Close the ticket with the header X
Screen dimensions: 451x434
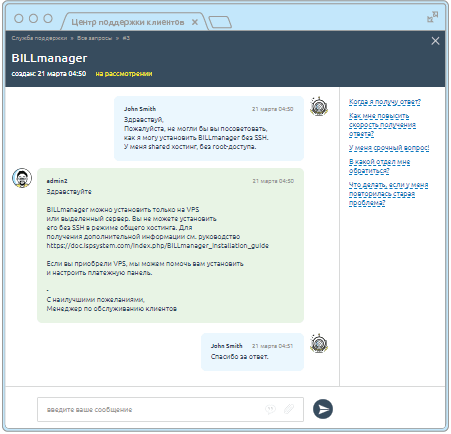pos(435,41)
